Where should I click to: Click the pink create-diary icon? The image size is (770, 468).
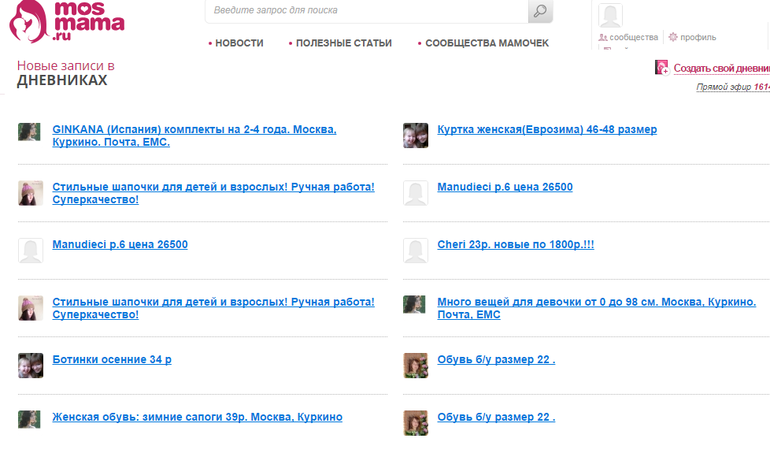(x=661, y=67)
